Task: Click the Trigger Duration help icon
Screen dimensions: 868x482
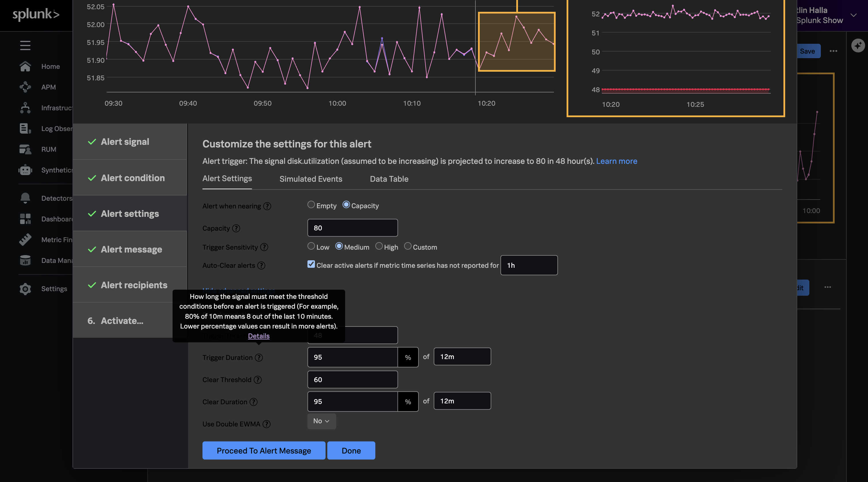Action: click(x=259, y=358)
